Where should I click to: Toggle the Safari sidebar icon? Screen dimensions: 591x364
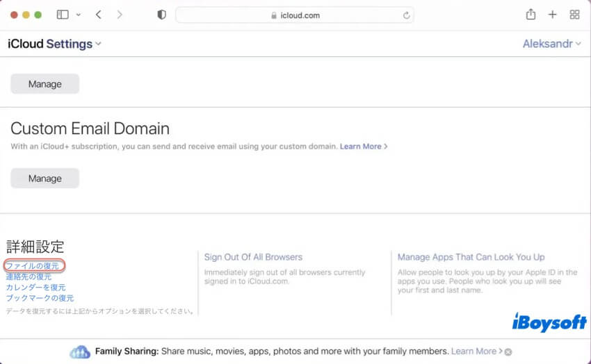pyautogui.click(x=63, y=15)
